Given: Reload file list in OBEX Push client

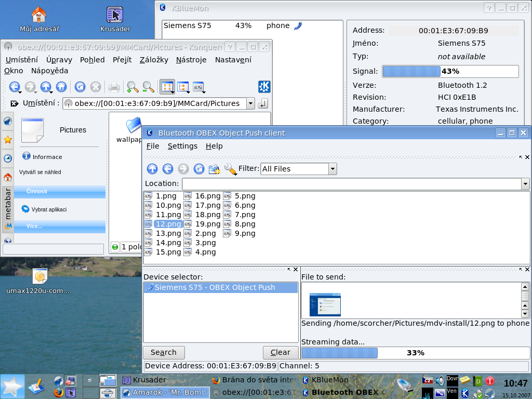Looking at the screenshot, I should 199,169.
